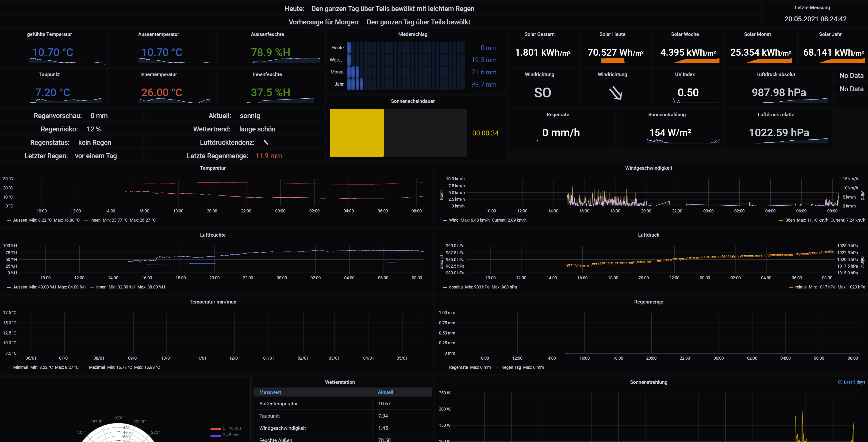The image size is (868, 442).
Task: Click the Luftdrucktendenz falling arrow icon
Action: pyautogui.click(x=266, y=142)
